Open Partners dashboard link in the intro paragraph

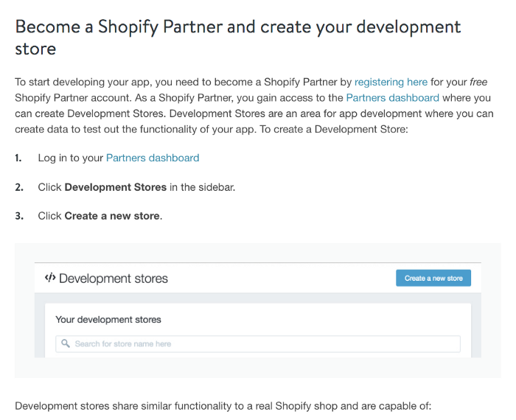coord(392,97)
